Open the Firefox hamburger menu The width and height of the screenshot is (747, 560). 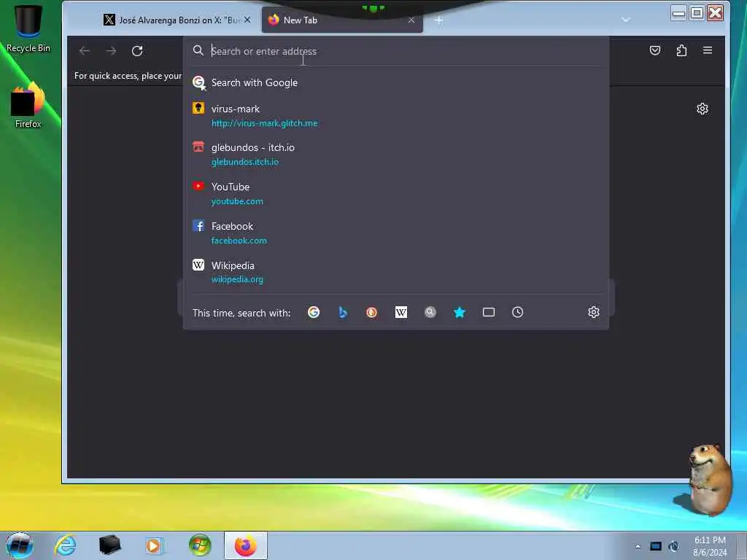708,50
